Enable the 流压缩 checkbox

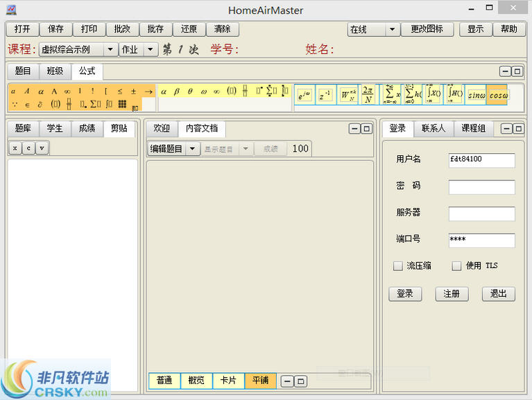pyautogui.click(x=398, y=266)
